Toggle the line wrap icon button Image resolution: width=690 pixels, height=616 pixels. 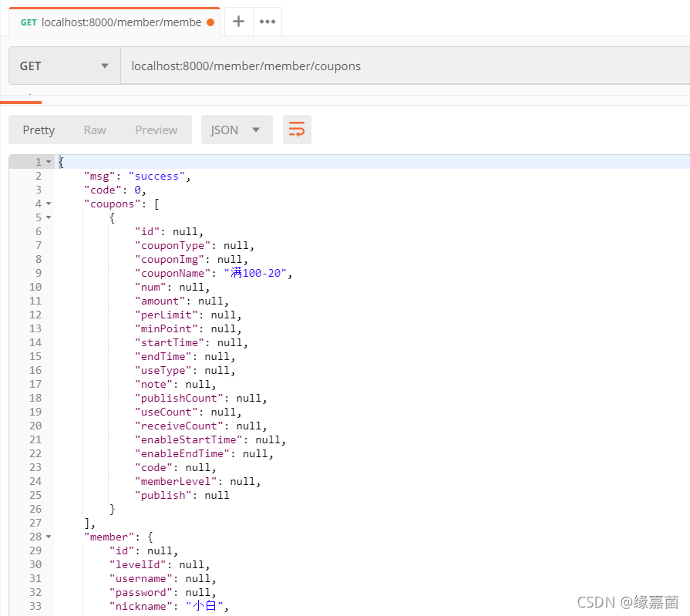tap(297, 130)
